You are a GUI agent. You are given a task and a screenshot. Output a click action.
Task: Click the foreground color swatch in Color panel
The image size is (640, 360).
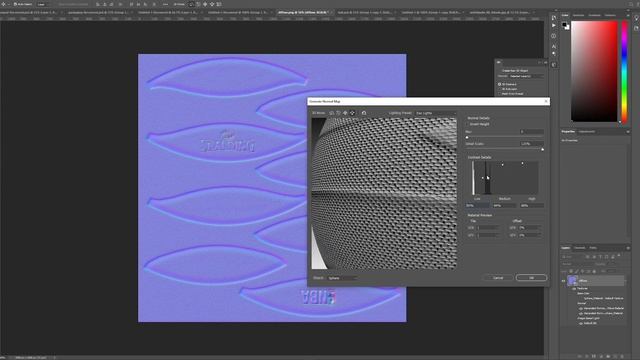(x=564, y=24)
